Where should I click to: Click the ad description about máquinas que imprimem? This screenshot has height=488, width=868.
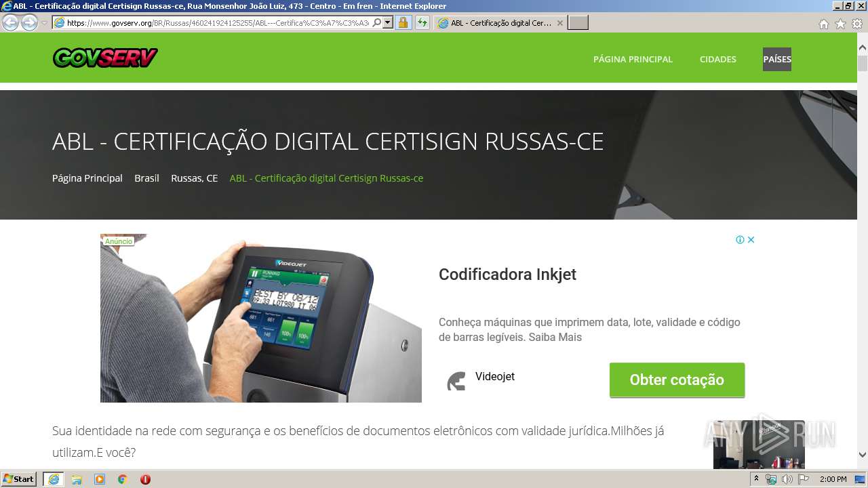(x=589, y=329)
